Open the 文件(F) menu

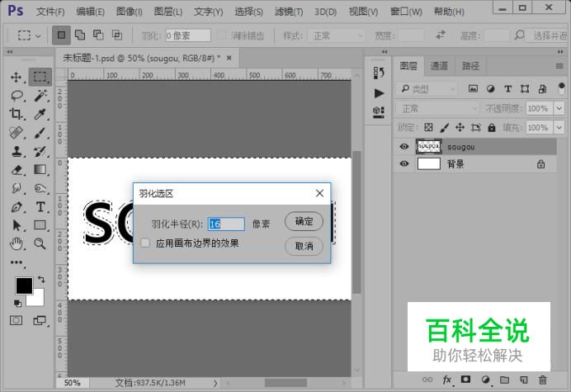pyautogui.click(x=50, y=12)
